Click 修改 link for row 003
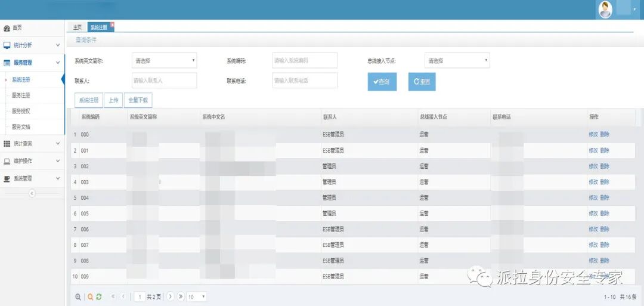 [593, 182]
